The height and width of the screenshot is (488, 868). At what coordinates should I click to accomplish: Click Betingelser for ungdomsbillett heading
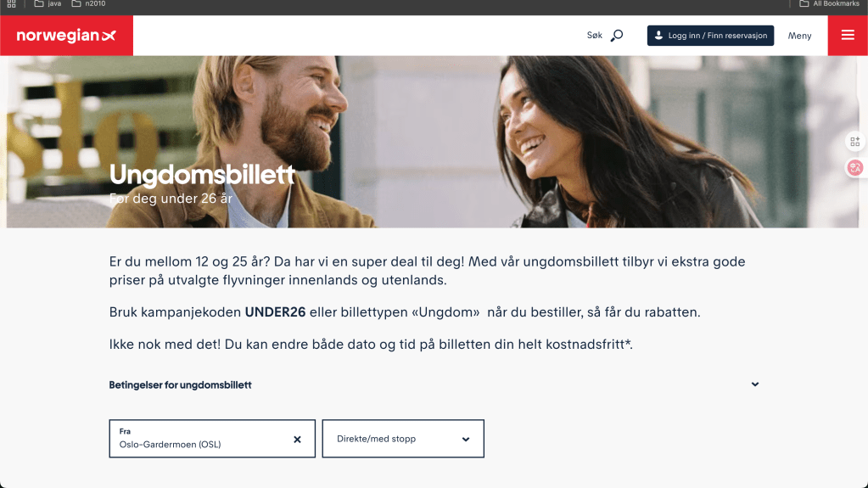[180, 385]
